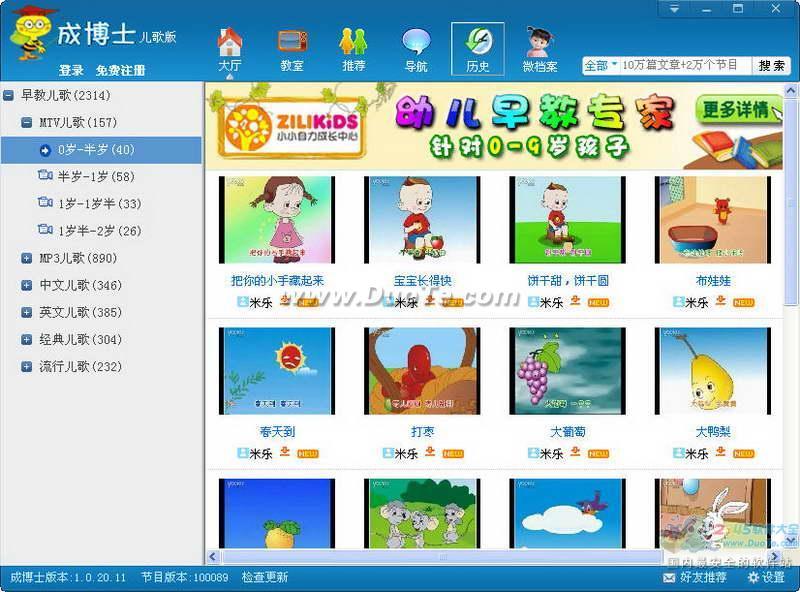Viewport: 800px width, 592px height.
Task: Collapse the MTV儿歌 (157) node
Action: 27,122
